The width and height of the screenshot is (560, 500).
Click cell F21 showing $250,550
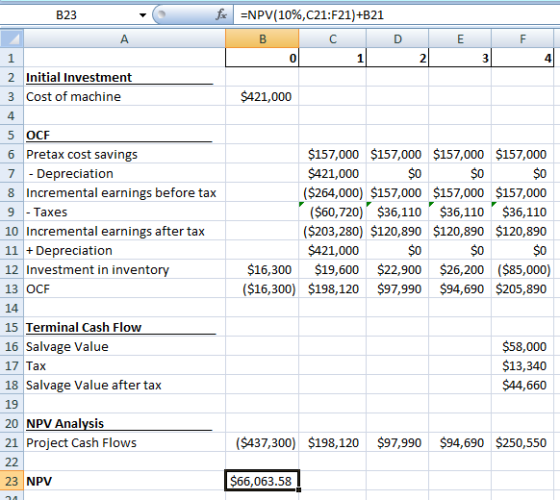click(522, 443)
